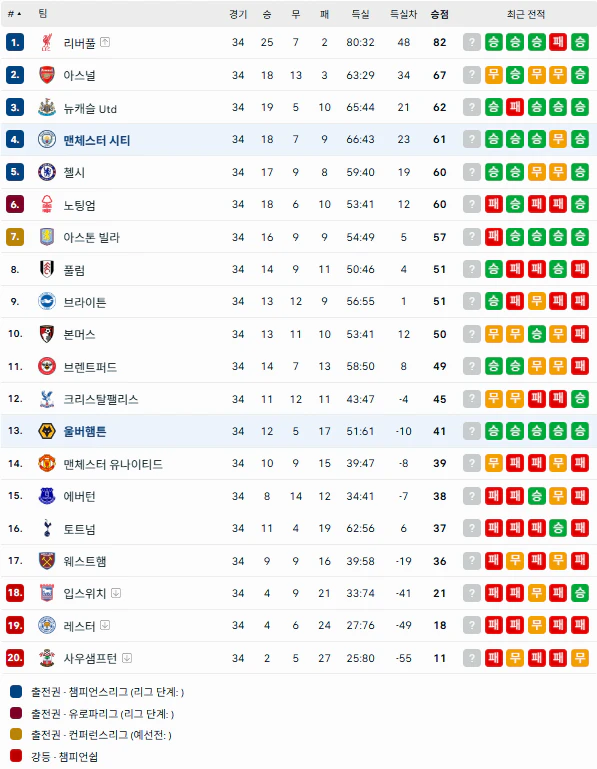Click the 최근 전적 column header
Viewport: 597px width, 769px height.
click(526, 14)
